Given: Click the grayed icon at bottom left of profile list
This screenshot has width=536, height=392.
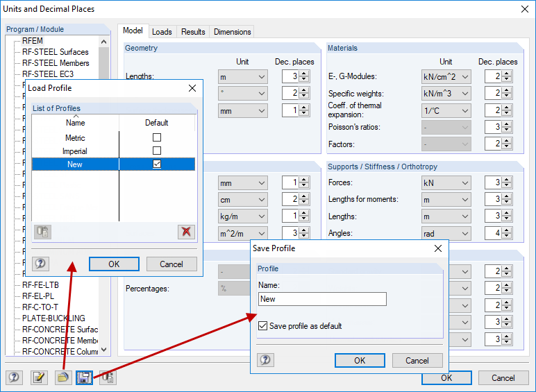Looking at the screenshot, I should tap(43, 232).
